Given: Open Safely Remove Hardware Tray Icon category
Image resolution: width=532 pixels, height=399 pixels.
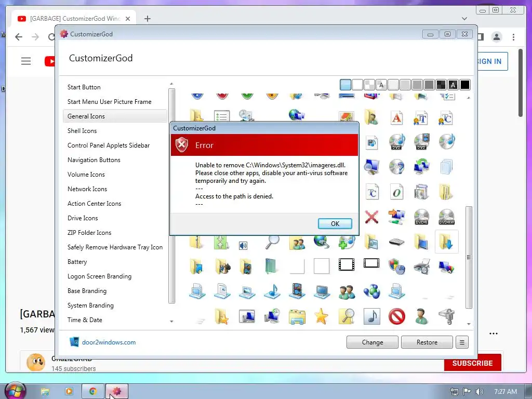Looking at the screenshot, I should (x=115, y=247).
